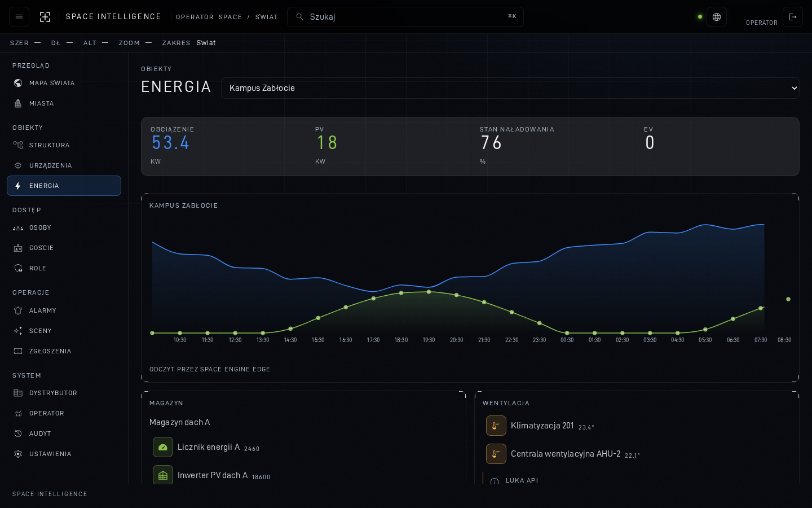
Task: Click the Stan naładowania 76 value
Action: click(x=491, y=143)
